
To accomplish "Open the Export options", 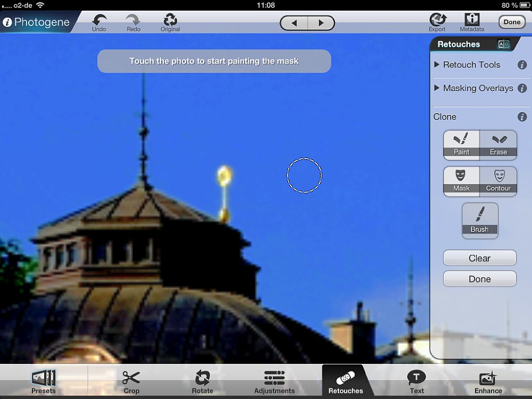I will point(437,20).
